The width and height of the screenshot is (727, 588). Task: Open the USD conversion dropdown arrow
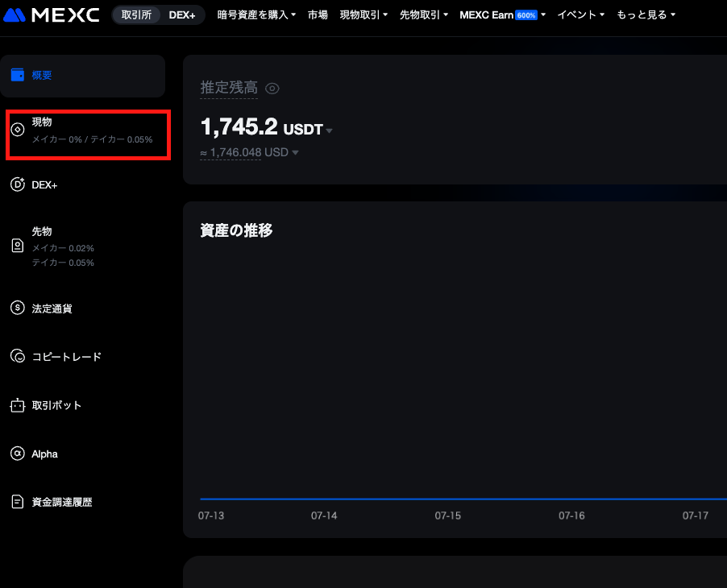point(295,152)
